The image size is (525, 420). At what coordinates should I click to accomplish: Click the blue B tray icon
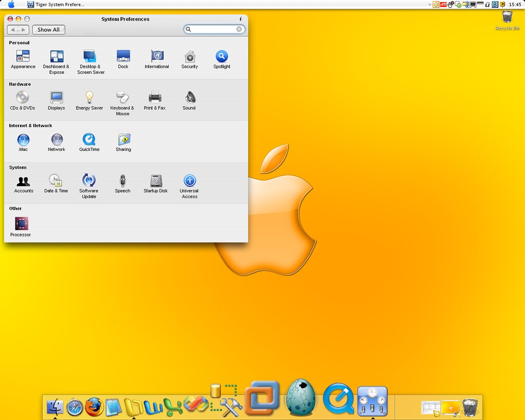click(495, 4)
